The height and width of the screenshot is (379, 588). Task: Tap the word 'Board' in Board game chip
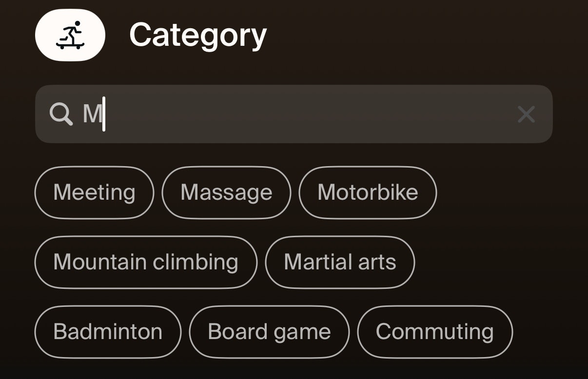click(232, 332)
